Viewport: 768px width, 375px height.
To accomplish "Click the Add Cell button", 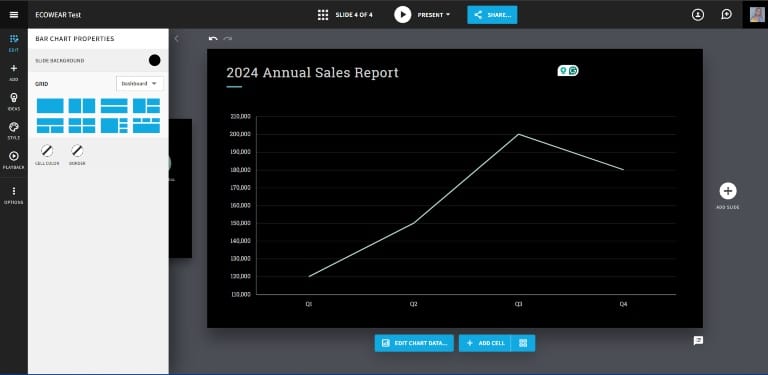I will (485, 343).
